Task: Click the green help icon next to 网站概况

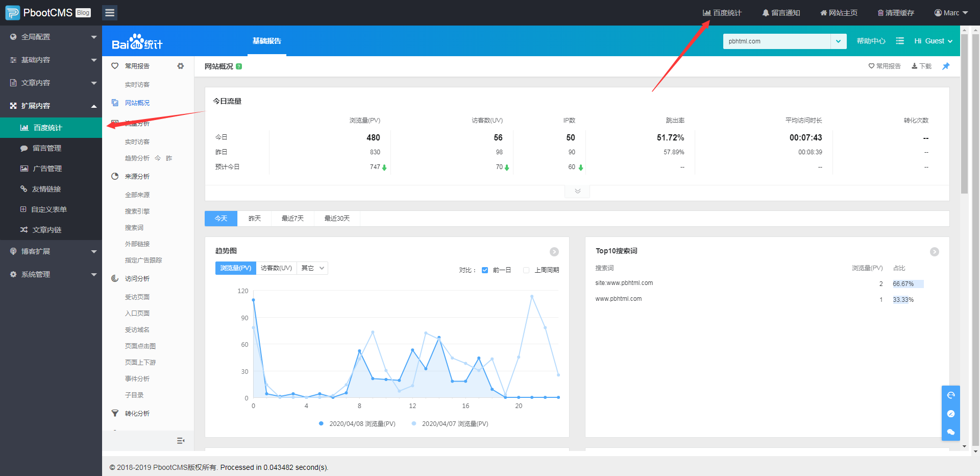Action: point(239,66)
